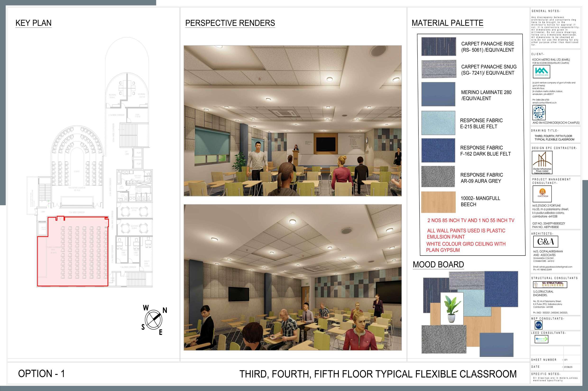This screenshot has width=588, height=391.
Task: Click 'S.G.STRUCTURAL ENGINEERS.' name text
Action: (x=543, y=293)
